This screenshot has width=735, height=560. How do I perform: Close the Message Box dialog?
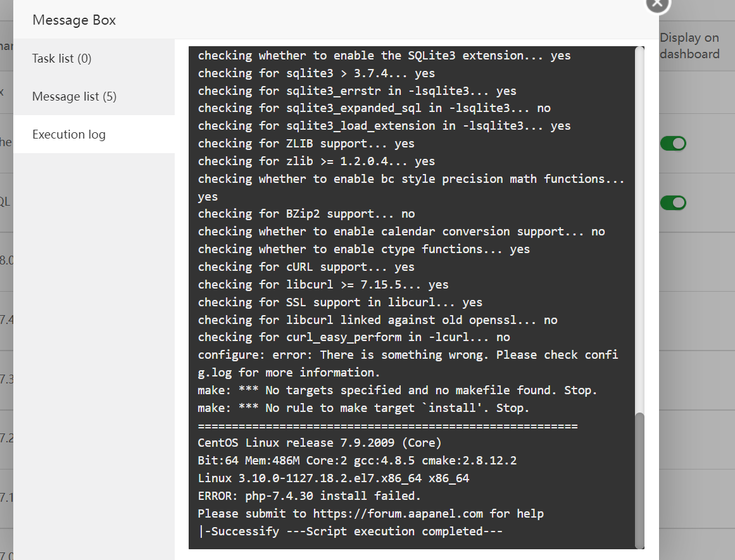[658, 4]
